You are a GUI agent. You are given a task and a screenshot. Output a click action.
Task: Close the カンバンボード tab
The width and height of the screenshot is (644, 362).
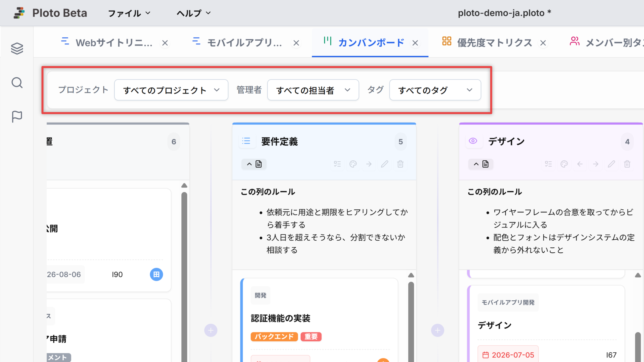(415, 43)
